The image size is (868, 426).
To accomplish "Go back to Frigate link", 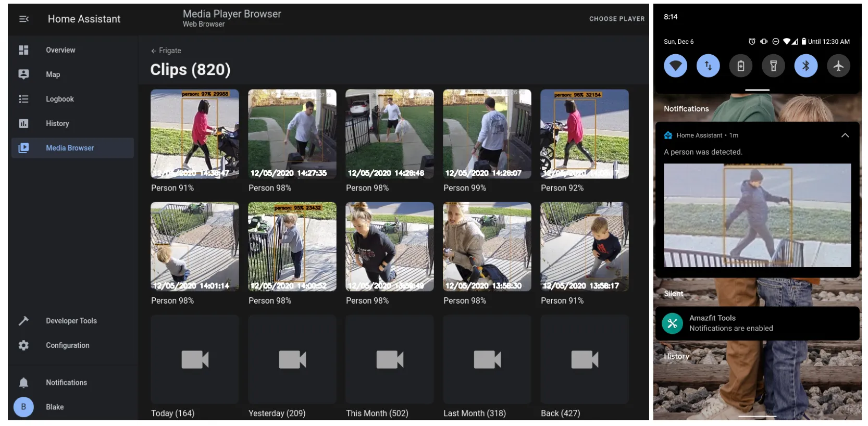I will coord(166,51).
